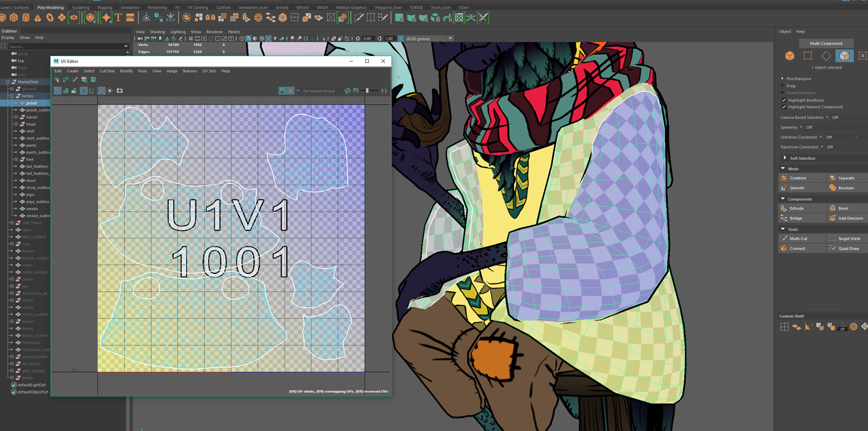This screenshot has width=868, height=431.
Task: Take a UV snapshot with camera icon
Action: [x=120, y=91]
